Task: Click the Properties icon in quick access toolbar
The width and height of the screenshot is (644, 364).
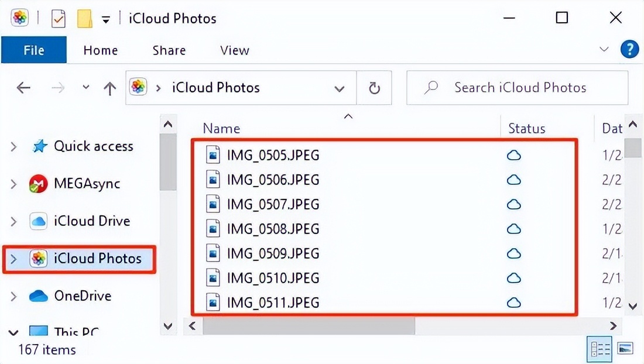Action: pos(59,19)
